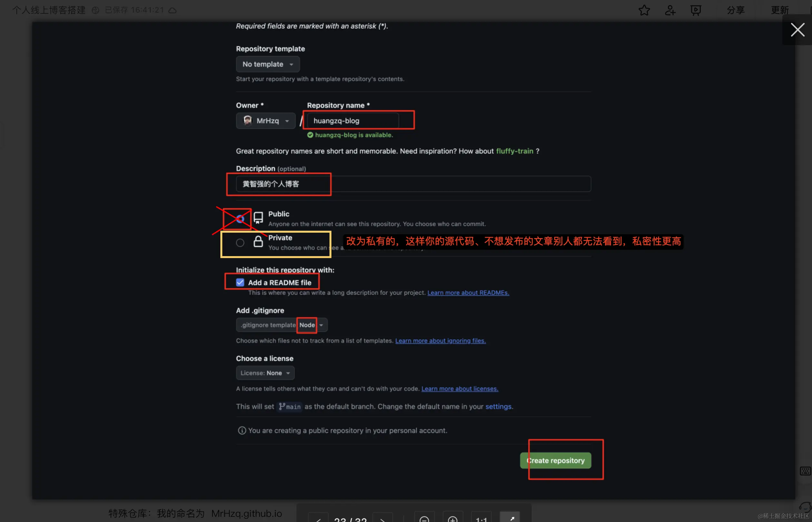Open the .gitignore template Node dropdown

point(282,325)
